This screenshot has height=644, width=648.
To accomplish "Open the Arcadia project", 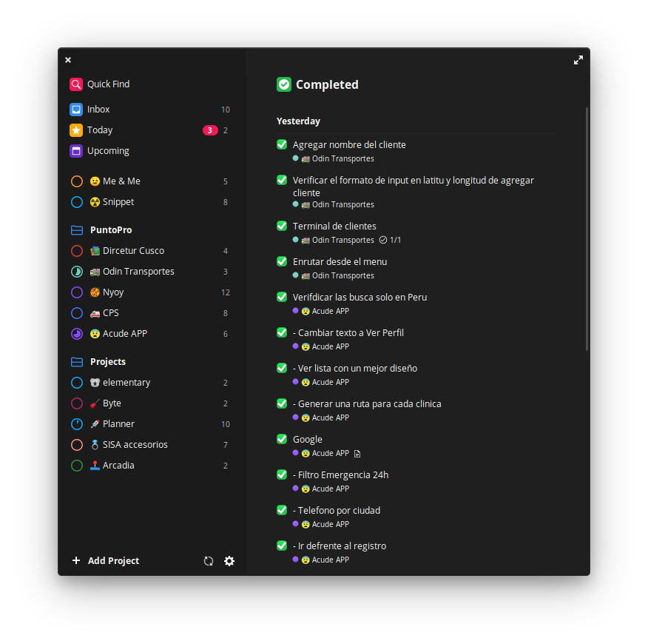I will click(149, 466).
